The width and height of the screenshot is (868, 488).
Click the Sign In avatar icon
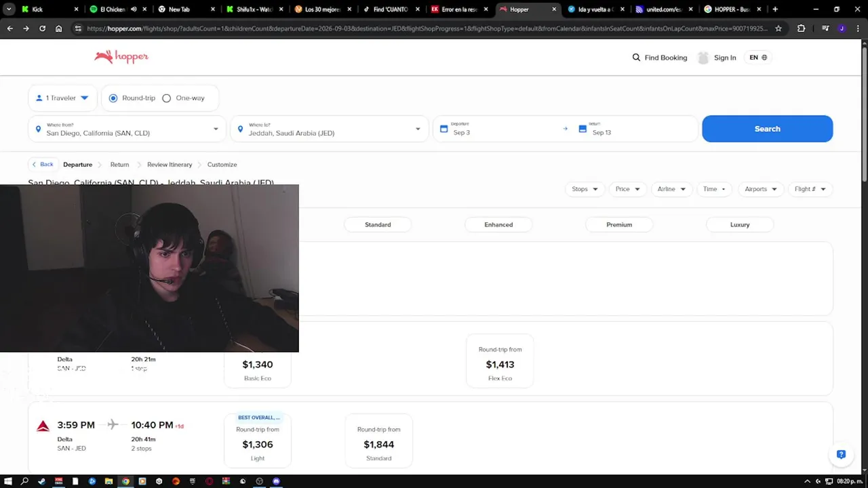[x=703, y=58]
